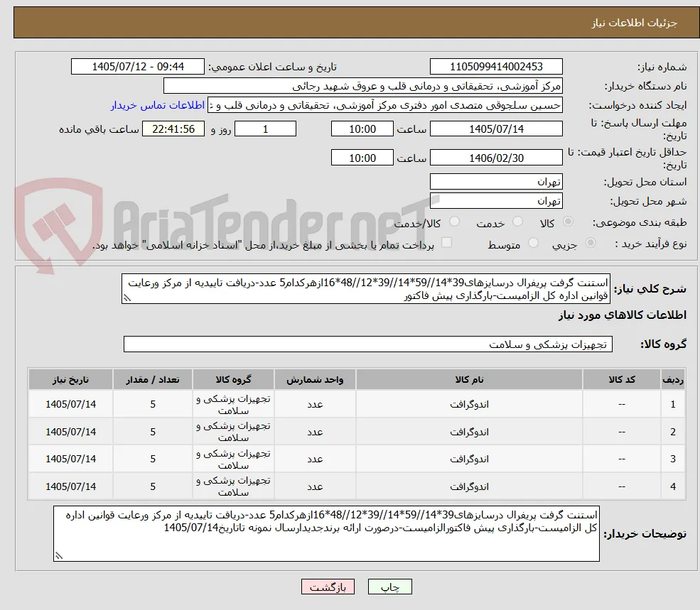Click the remaining days field showing 1

point(265,129)
